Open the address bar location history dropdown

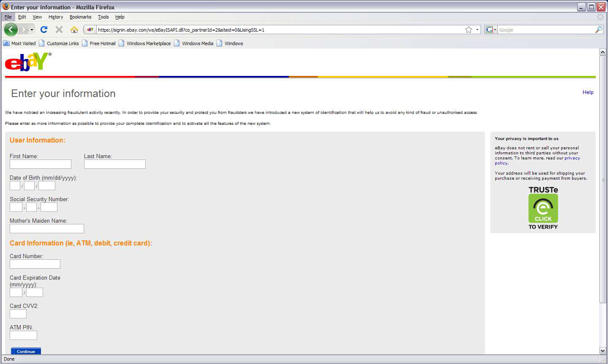pyautogui.click(x=478, y=30)
